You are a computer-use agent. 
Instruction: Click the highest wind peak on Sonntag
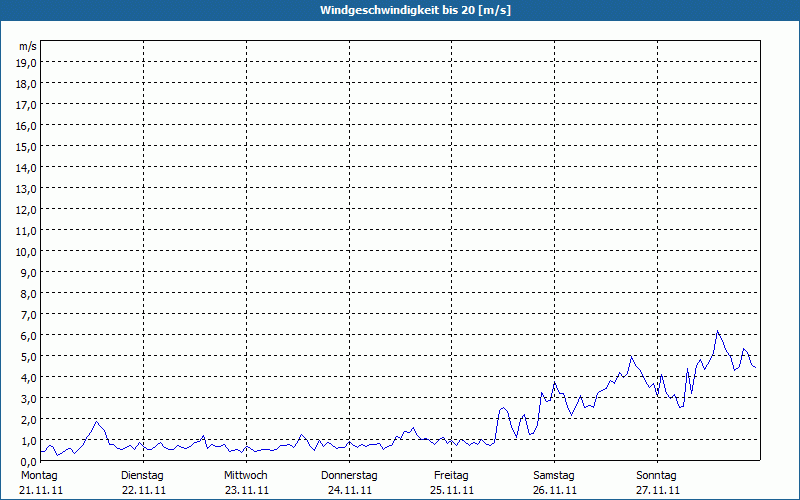click(x=717, y=331)
